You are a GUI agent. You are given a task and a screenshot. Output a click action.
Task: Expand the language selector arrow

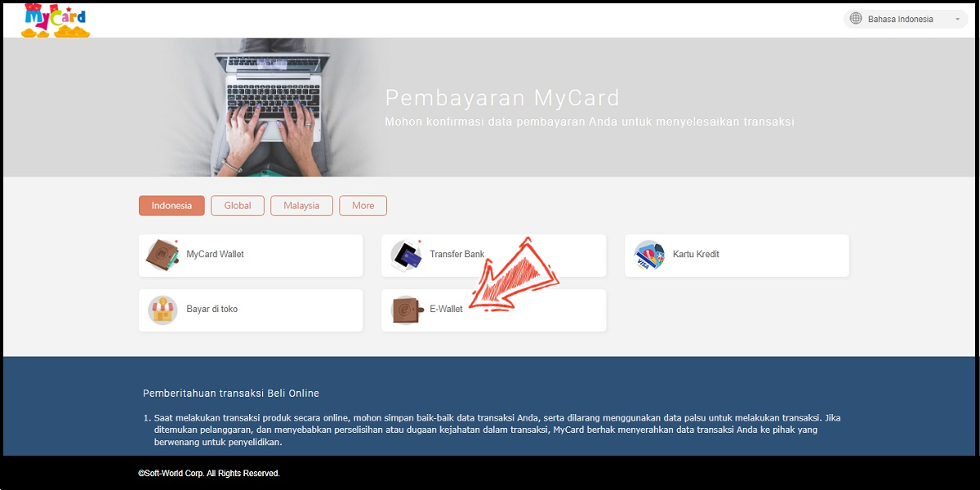click(x=957, y=20)
